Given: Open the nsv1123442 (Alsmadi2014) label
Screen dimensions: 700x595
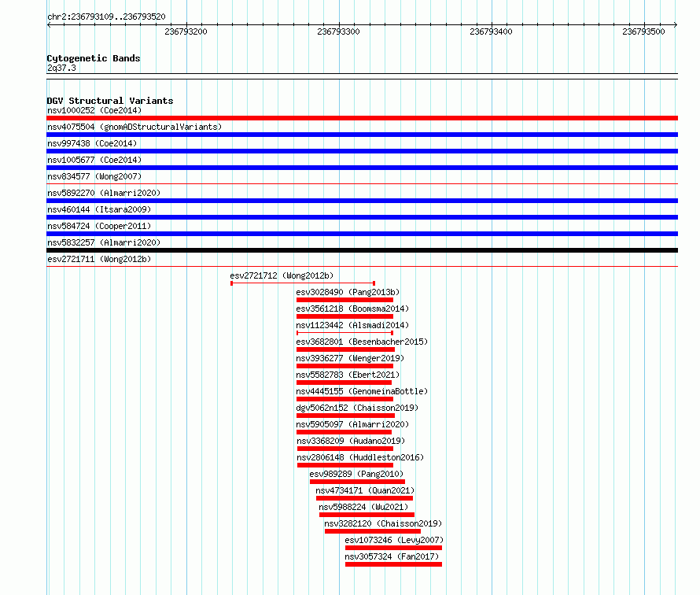Looking at the screenshot, I should coord(352,325).
